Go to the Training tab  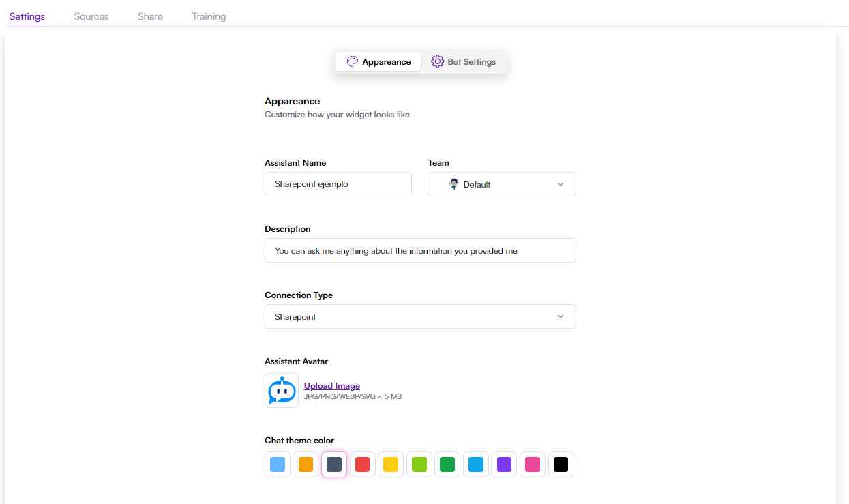(209, 16)
